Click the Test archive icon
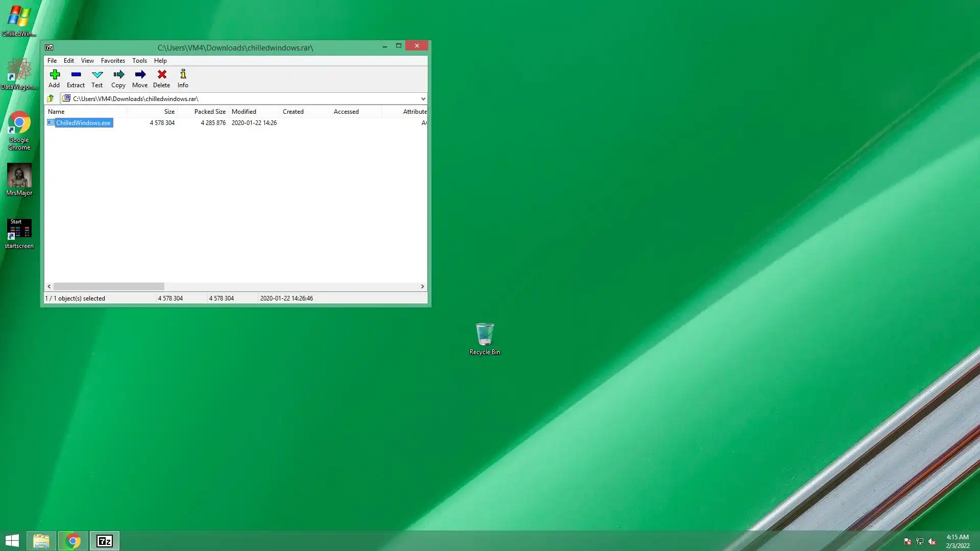This screenshot has height=551, width=980. coord(97,79)
